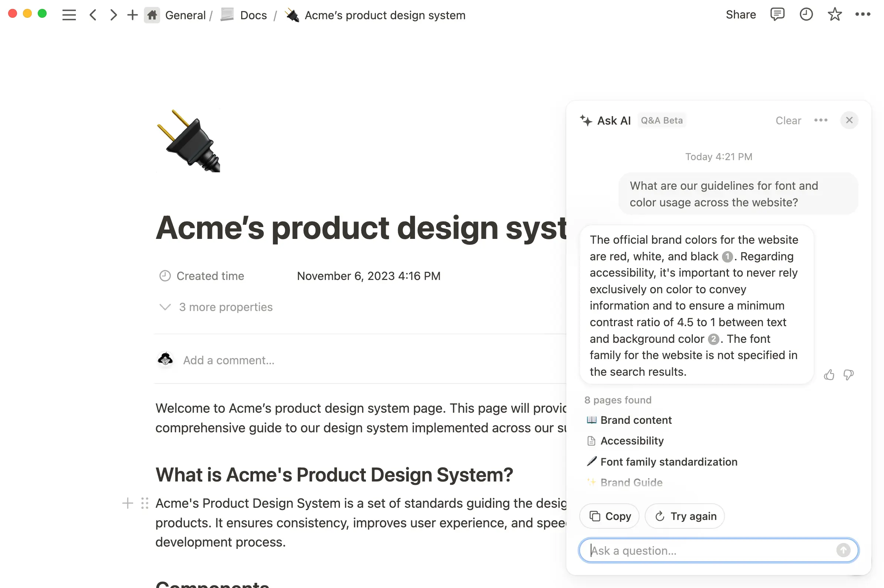Open comments from the top toolbar
Screen dimensions: 884x588
[x=777, y=15]
